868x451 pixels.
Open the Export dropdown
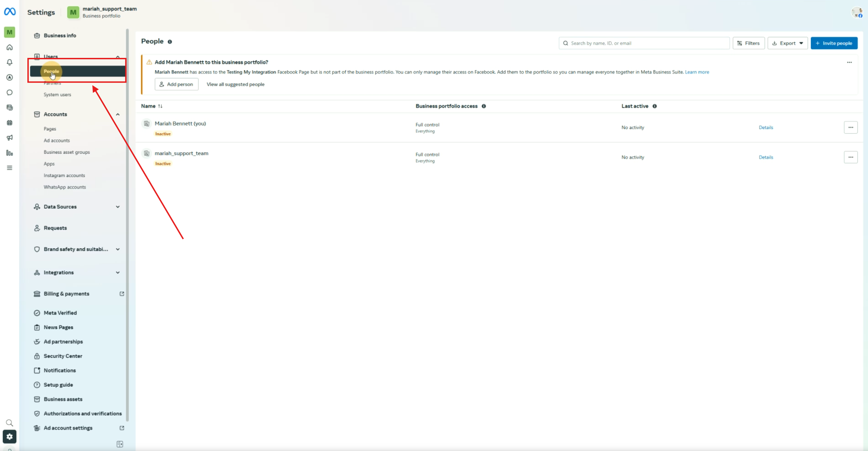coord(788,43)
